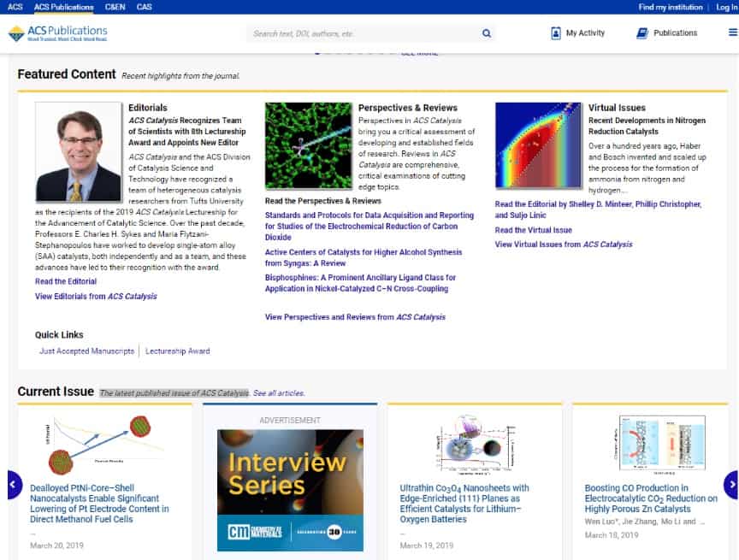Click the PtNi nanocatalyst graphical abstract
739x560 pixels.
[104, 444]
